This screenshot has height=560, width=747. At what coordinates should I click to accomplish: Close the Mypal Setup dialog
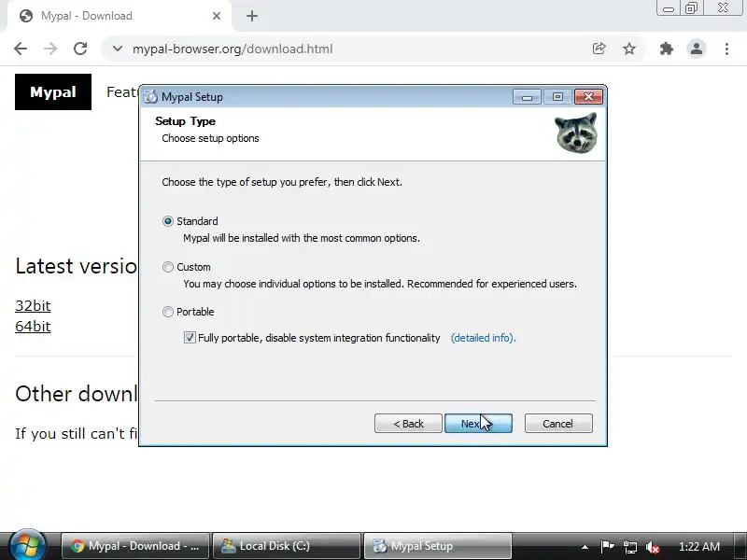pos(588,97)
